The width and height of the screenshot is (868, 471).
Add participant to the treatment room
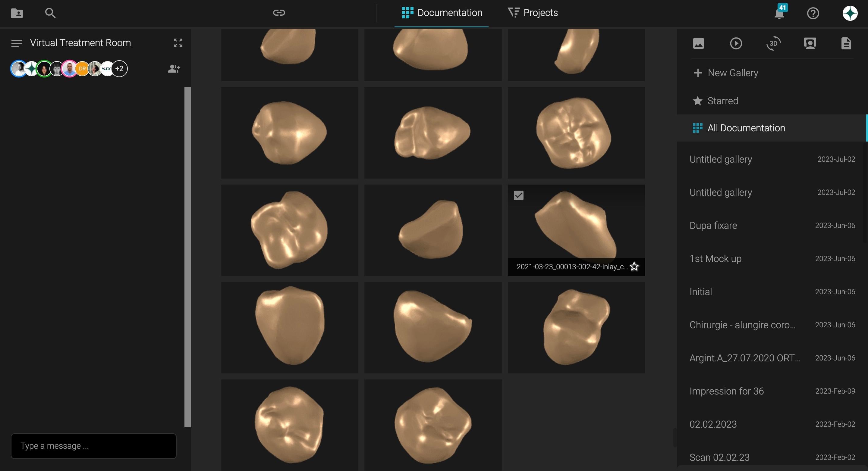click(174, 69)
